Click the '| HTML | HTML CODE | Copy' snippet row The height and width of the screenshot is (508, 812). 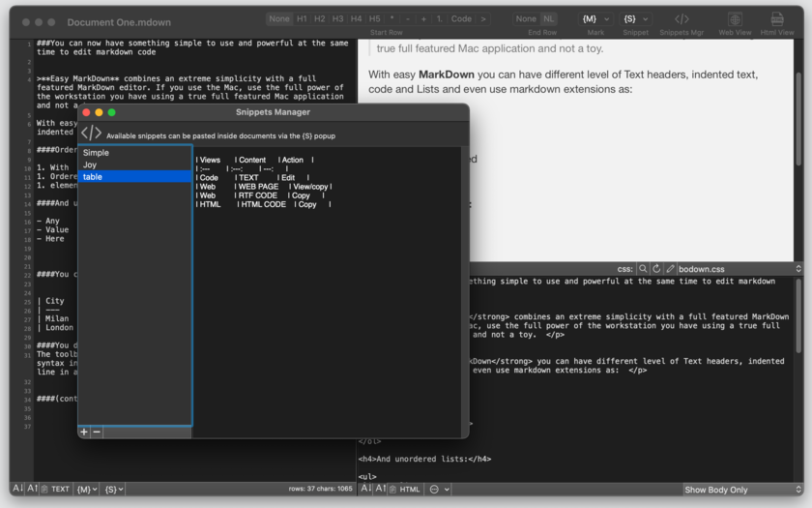coord(263,204)
